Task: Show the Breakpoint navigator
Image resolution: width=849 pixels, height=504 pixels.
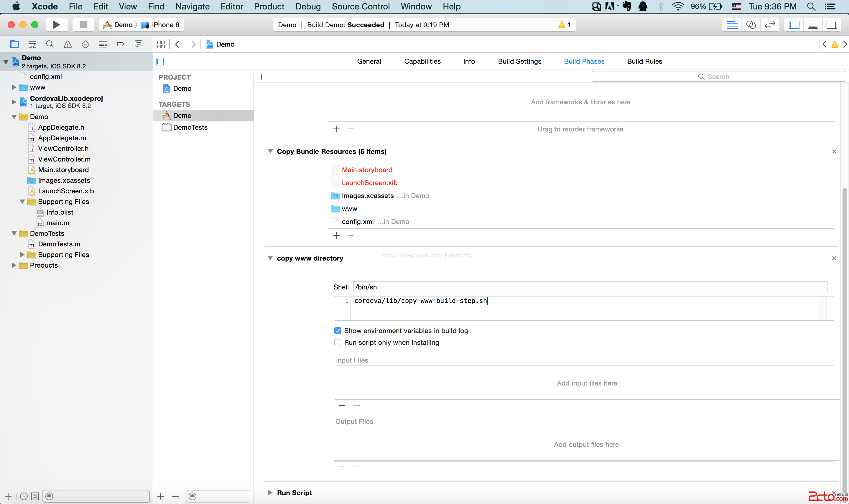Action: point(121,44)
